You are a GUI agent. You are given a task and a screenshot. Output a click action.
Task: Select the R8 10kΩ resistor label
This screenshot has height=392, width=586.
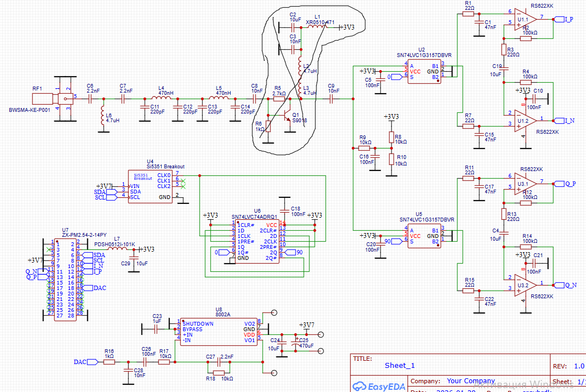(x=401, y=139)
